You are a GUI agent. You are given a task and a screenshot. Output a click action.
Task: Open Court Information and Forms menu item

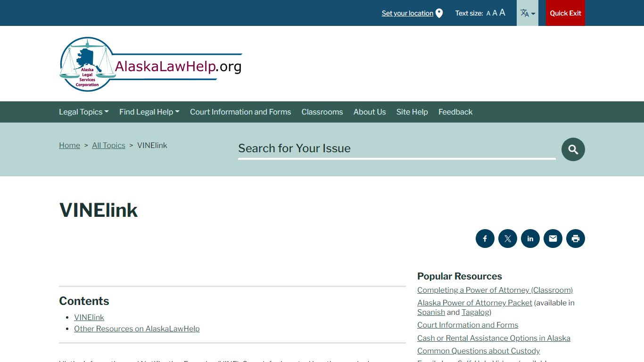(240, 112)
